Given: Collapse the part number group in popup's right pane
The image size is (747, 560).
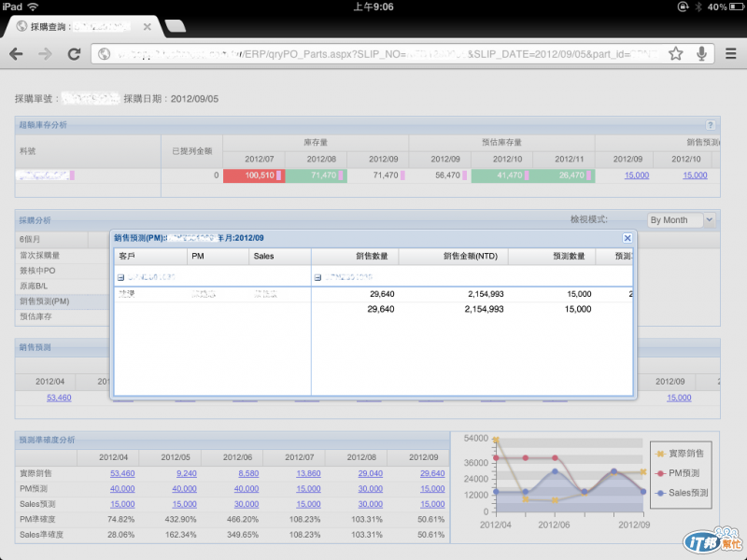Looking at the screenshot, I should click(x=317, y=277).
